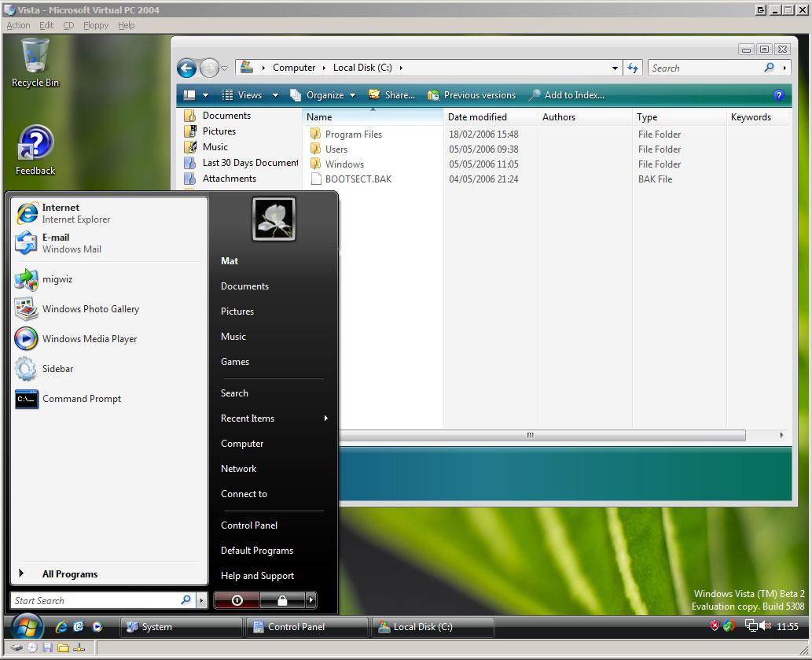This screenshot has width=812, height=660.
Task: Open the CD menu in Virtual PC
Action: click(68, 25)
